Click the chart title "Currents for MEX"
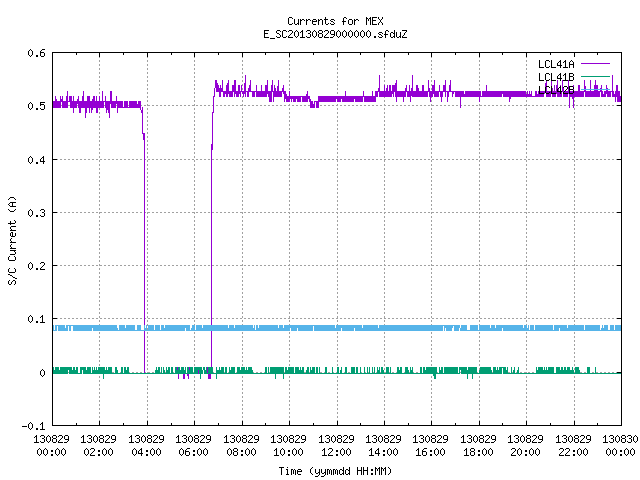Image resolution: width=640 pixels, height=480 pixels. (x=335, y=21)
